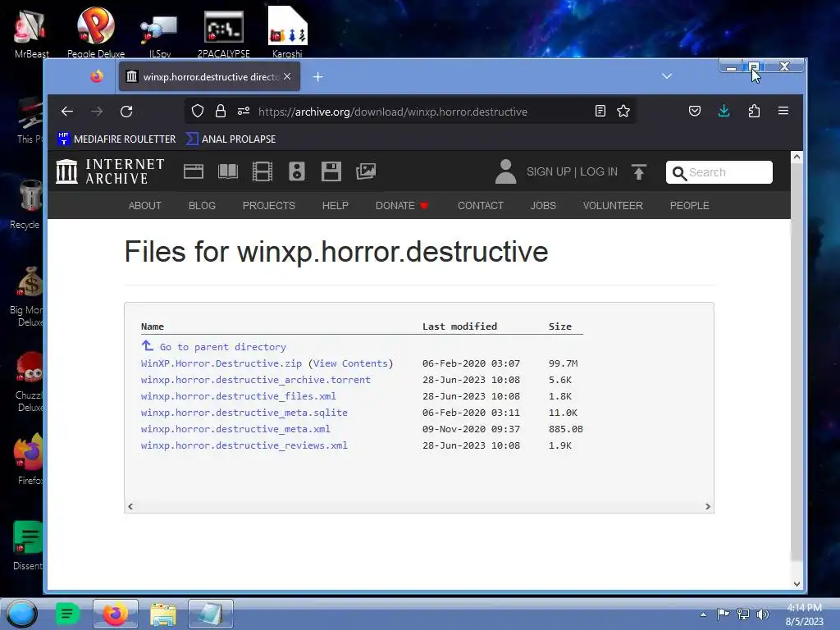
Task: Click the volume speaker tray icon
Action: pos(763,614)
